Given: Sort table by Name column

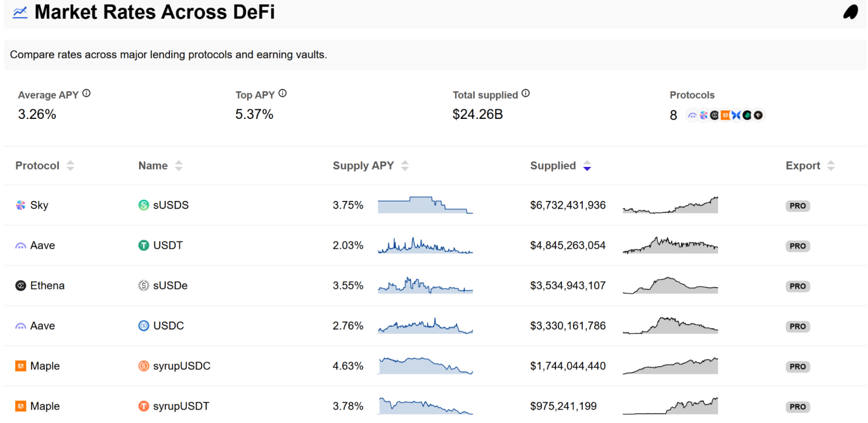Looking at the screenshot, I should pos(178,166).
